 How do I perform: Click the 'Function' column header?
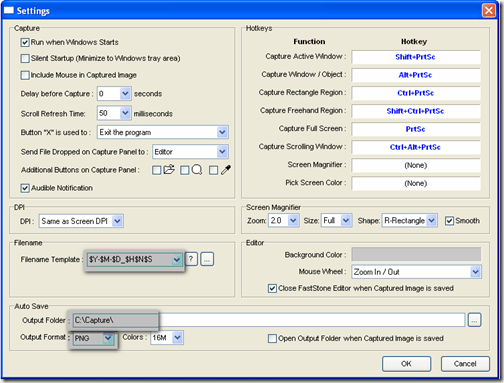pyautogui.click(x=309, y=42)
